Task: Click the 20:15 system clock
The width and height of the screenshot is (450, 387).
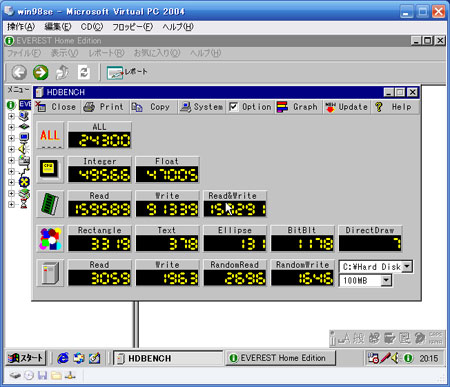Action: (428, 358)
